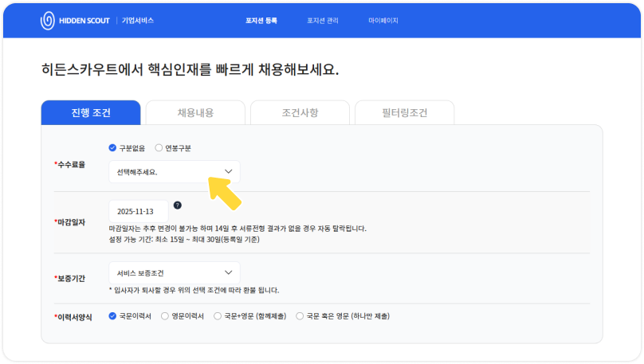644x364 pixels.
Task: Open 포지션 등록 in top navigation
Action: [x=261, y=20]
